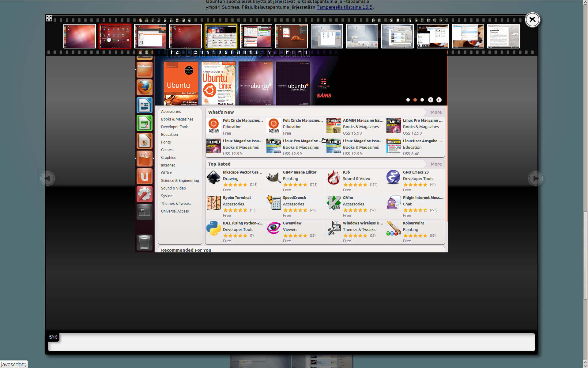Toggle fullscreen expand icon in gallery corner
Screen dimensions: 588x368
[x=49, y=18]
